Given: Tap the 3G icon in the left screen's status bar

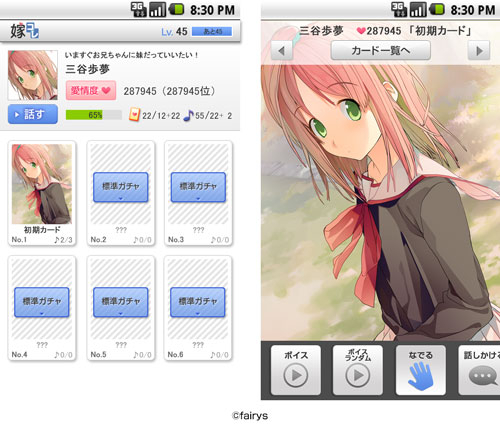Looking at the screenshot, I should point(138,9).
